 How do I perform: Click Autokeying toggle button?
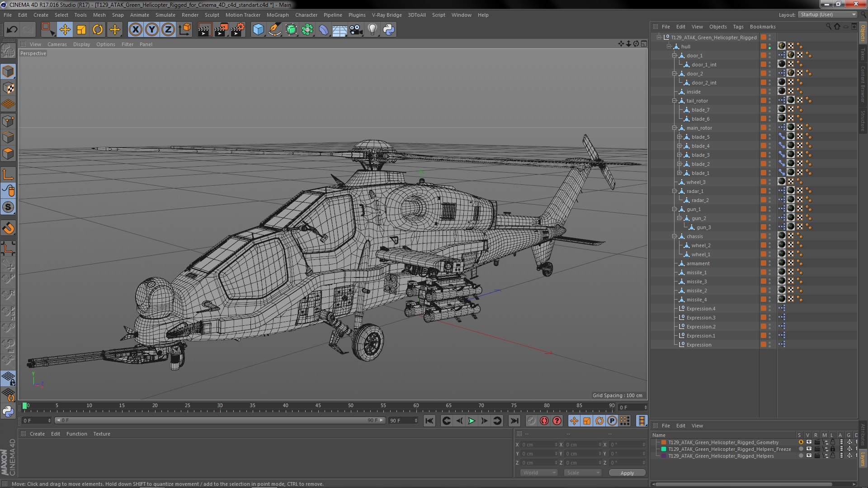tap(544, 421)
